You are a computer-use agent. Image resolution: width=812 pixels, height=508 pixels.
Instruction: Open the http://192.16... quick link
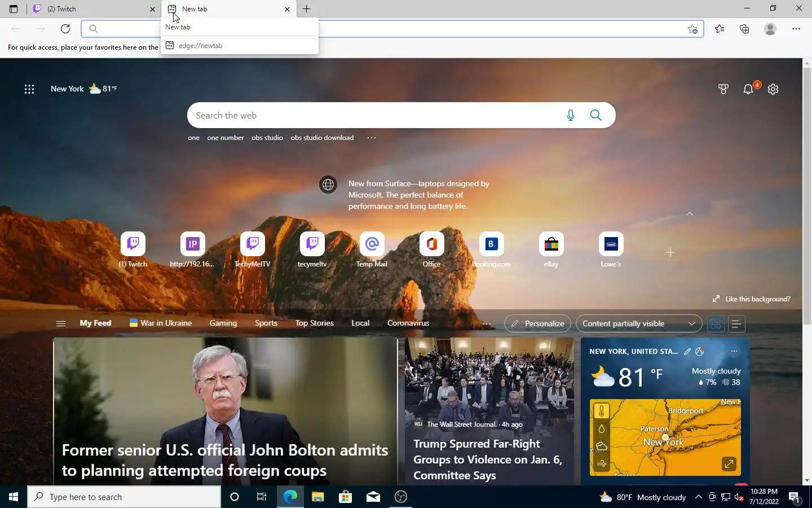(192, 249)
